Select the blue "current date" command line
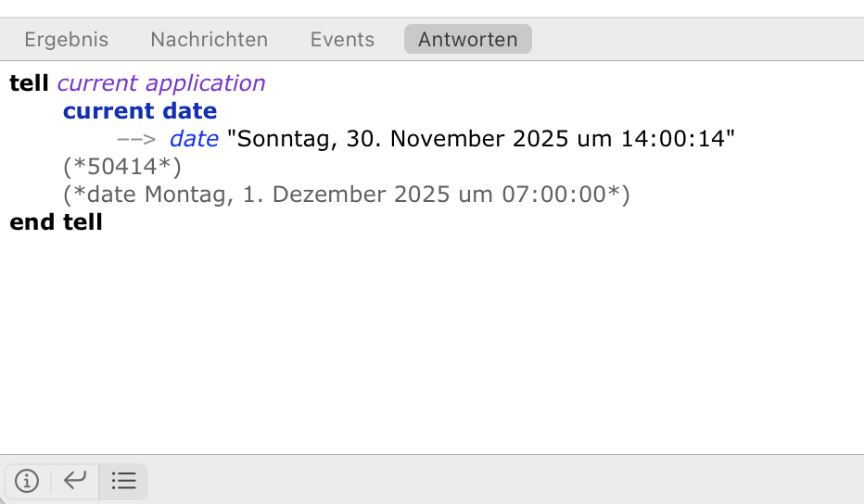Image resolution: width=864 pixels, height=504 pixels. point(140,111)
